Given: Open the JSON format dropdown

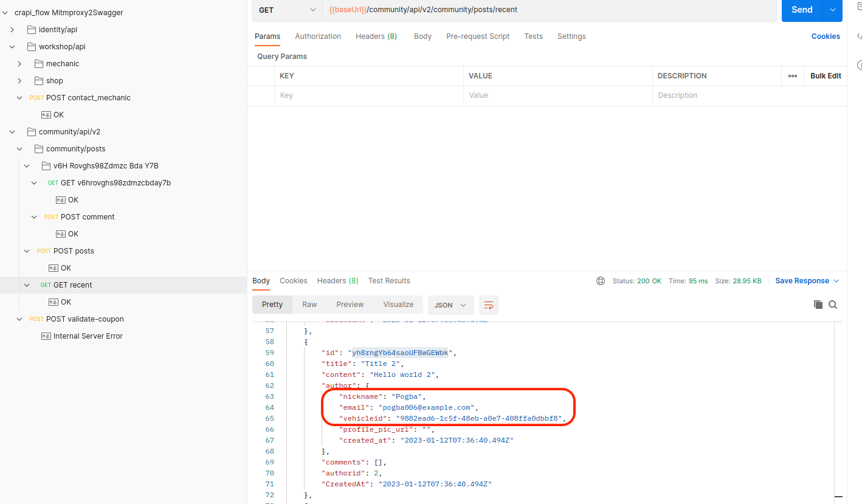Looking at the screenshot, I should (450, 305).
